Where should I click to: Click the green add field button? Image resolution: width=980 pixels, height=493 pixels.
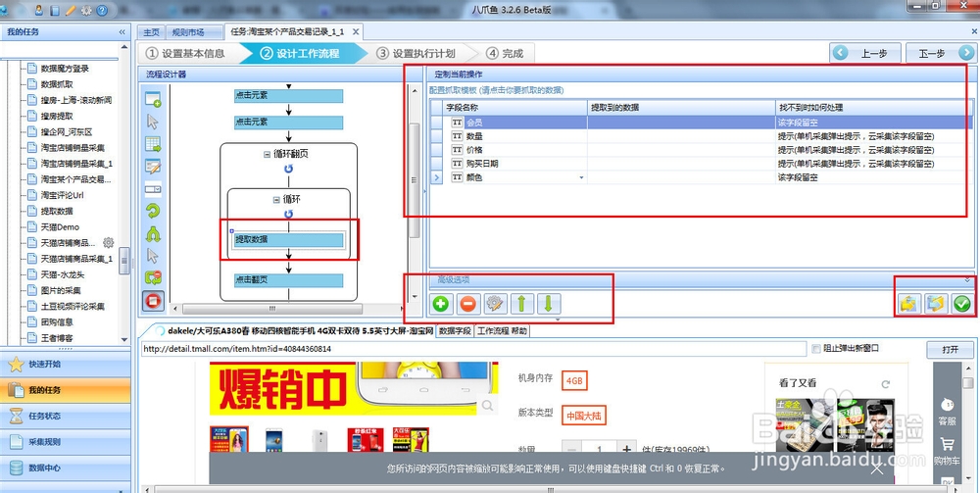click(x=441, y=304)
